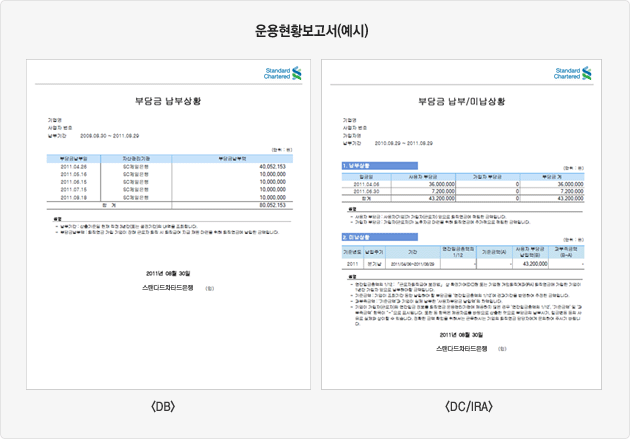This screenshot has width=630, height=439.
Task: Click the '1/12' column header in unpaid table
Action: click(x=458, y=252)
